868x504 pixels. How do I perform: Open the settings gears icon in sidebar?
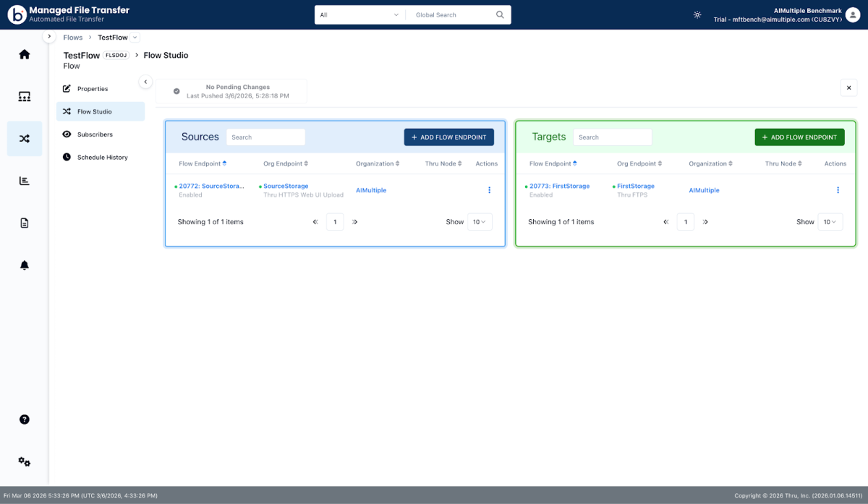pos(25,461)
